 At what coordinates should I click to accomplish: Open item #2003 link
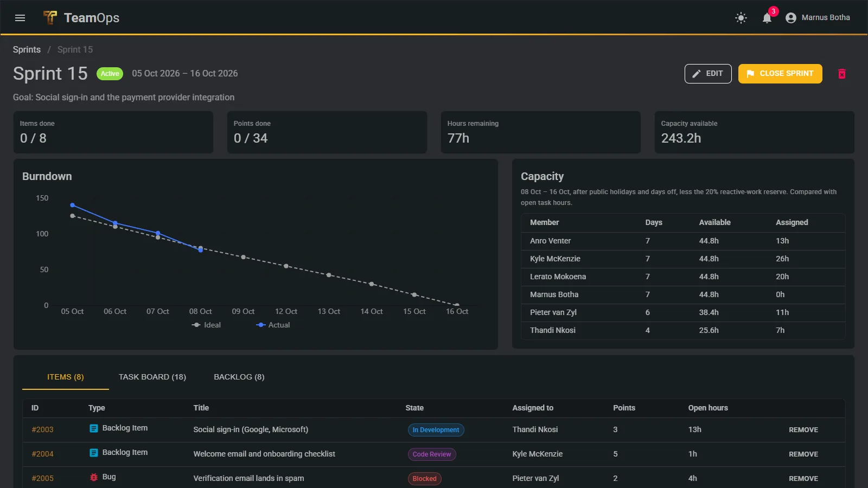click(42, 429)
